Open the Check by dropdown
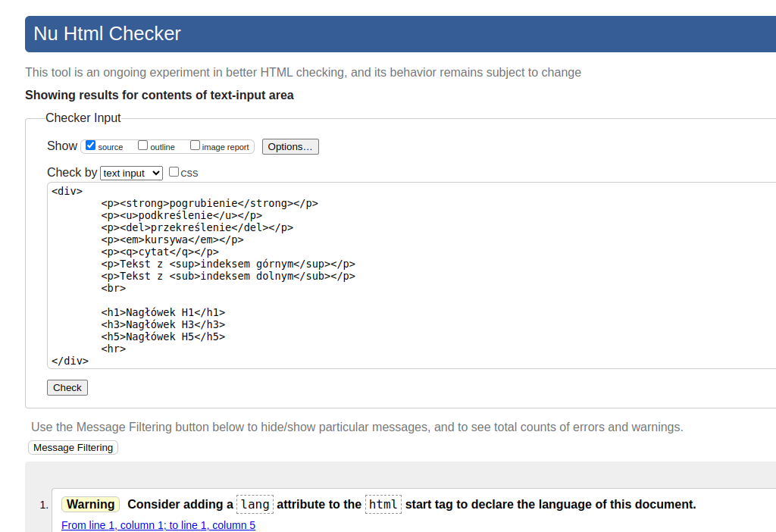 pos(131,173)
